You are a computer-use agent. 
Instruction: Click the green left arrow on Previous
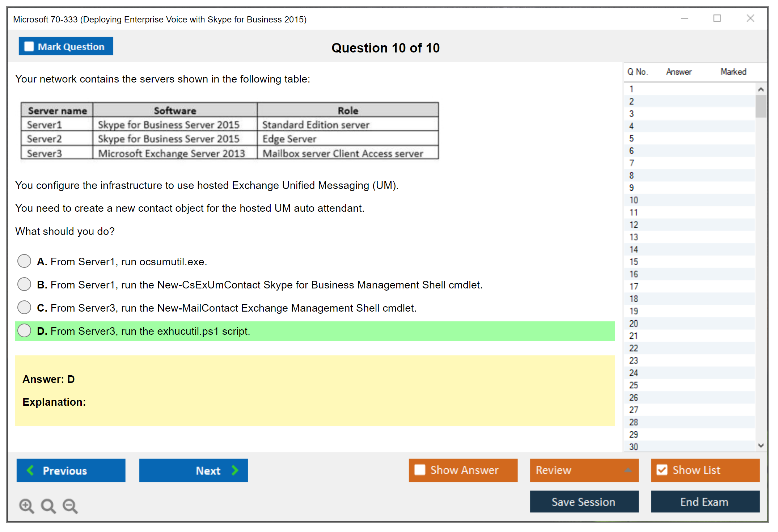tap(30, 470)
